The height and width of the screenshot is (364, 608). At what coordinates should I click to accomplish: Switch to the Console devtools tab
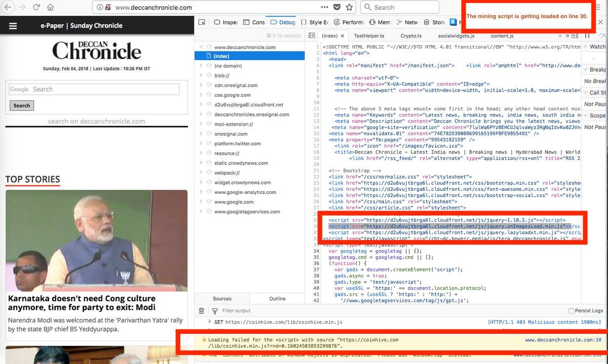[254, 22]
